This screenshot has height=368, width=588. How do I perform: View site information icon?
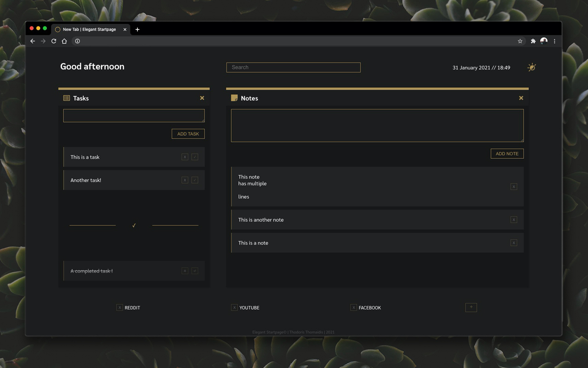(x=78, y=41)
